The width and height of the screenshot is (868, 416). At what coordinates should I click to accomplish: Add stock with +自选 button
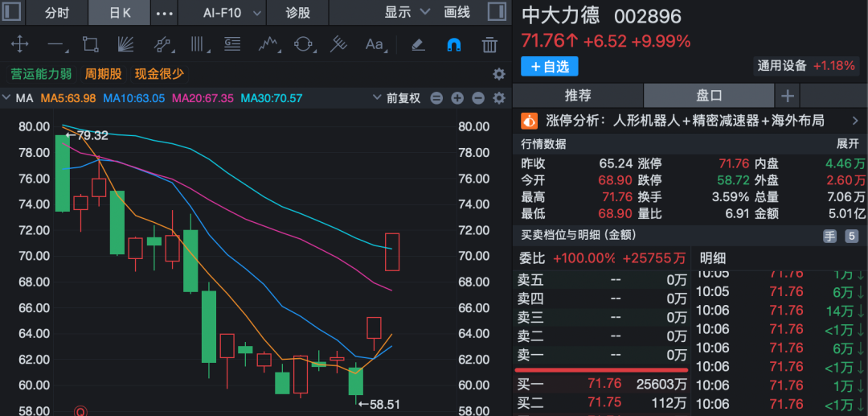pos(549,67)
